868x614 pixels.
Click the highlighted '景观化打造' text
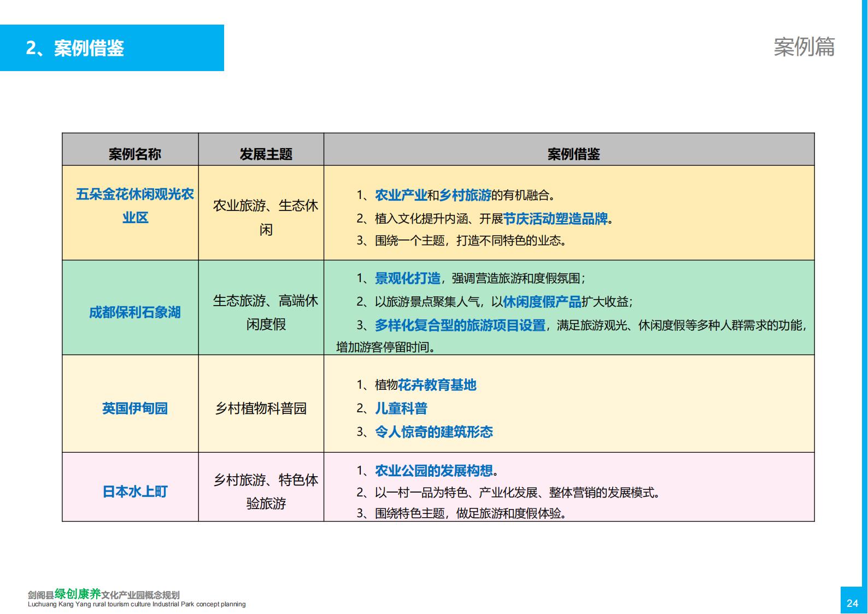(407, 278)
